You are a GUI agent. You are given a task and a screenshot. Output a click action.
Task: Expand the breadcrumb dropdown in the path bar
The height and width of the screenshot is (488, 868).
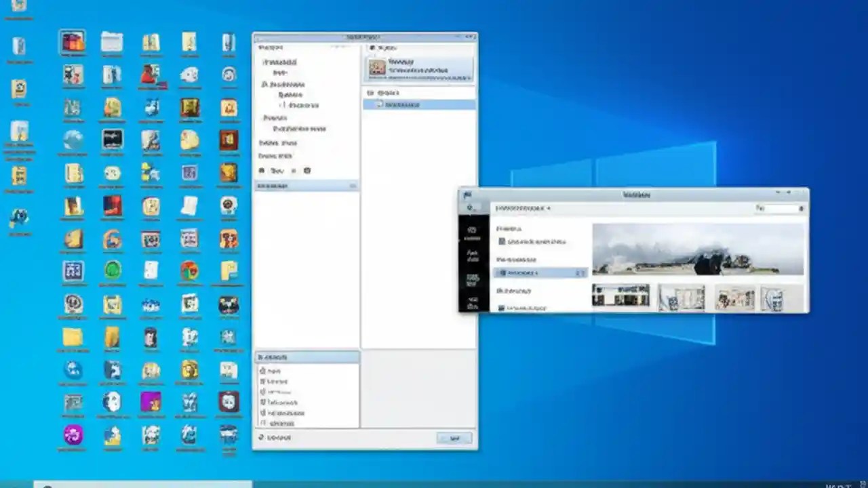click(547, 209)
